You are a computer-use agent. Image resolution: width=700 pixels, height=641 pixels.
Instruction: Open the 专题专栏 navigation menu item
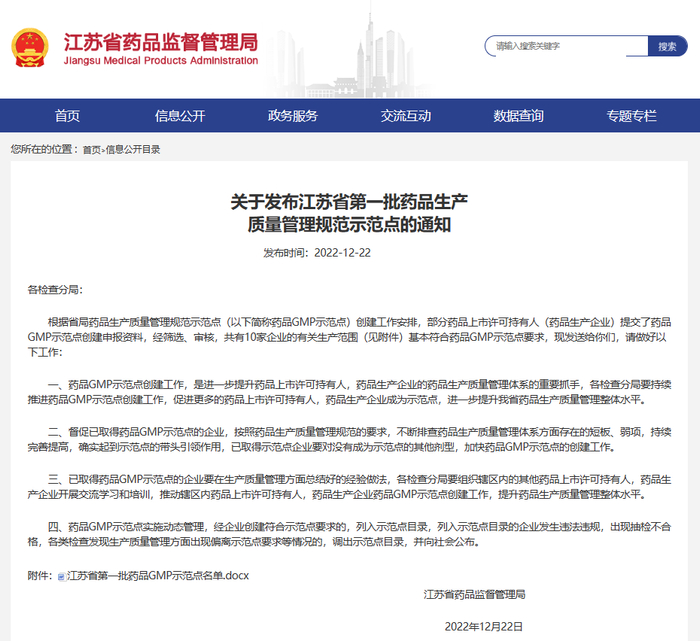pos(631,116)
